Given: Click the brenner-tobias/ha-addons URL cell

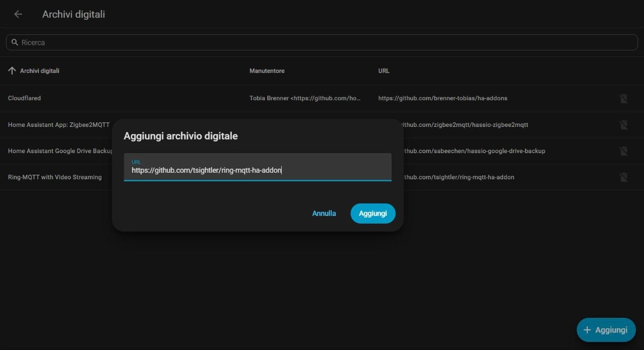Looking at the screenshot, I should 443,98.
